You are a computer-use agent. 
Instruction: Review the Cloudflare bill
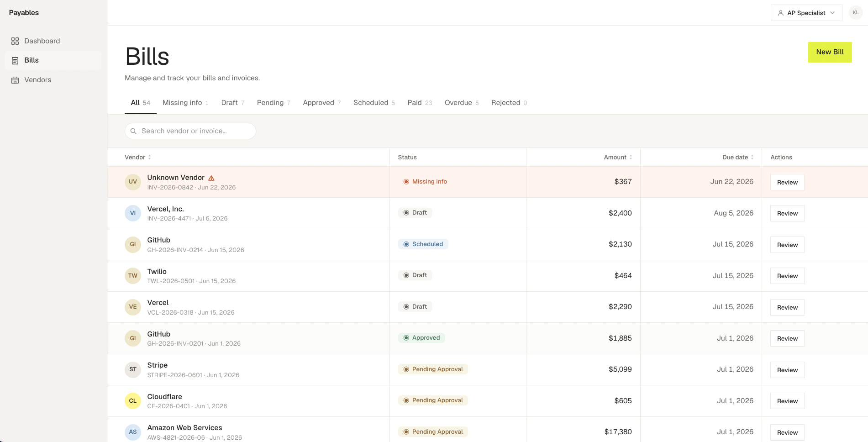787,401
